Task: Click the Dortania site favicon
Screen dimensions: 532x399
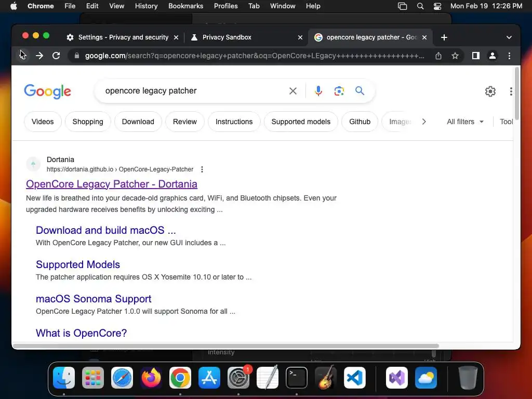Action: coord(33,164)
